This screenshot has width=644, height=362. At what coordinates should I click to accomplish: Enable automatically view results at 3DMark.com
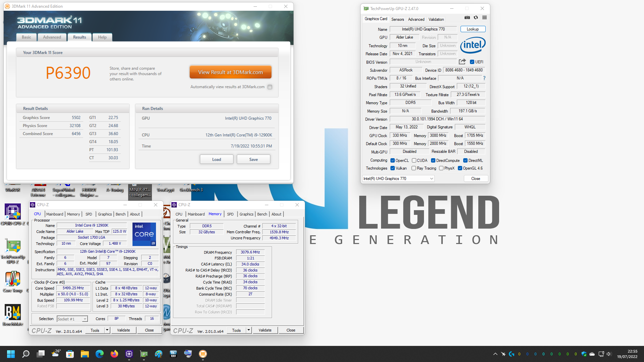point(270,87)
